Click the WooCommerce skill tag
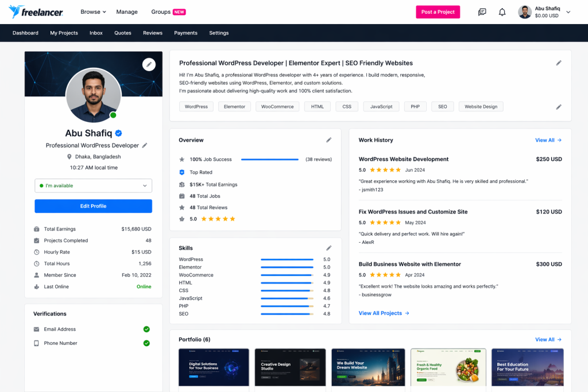 pos(277,107)
